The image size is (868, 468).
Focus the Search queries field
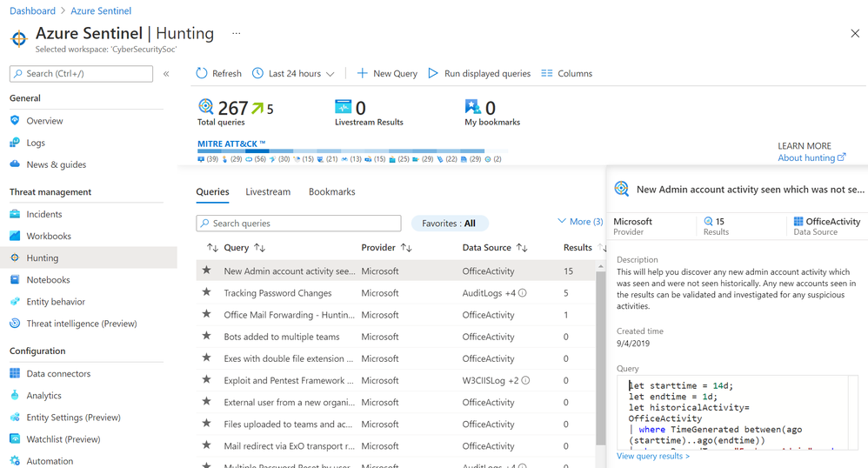pos(298,224)
